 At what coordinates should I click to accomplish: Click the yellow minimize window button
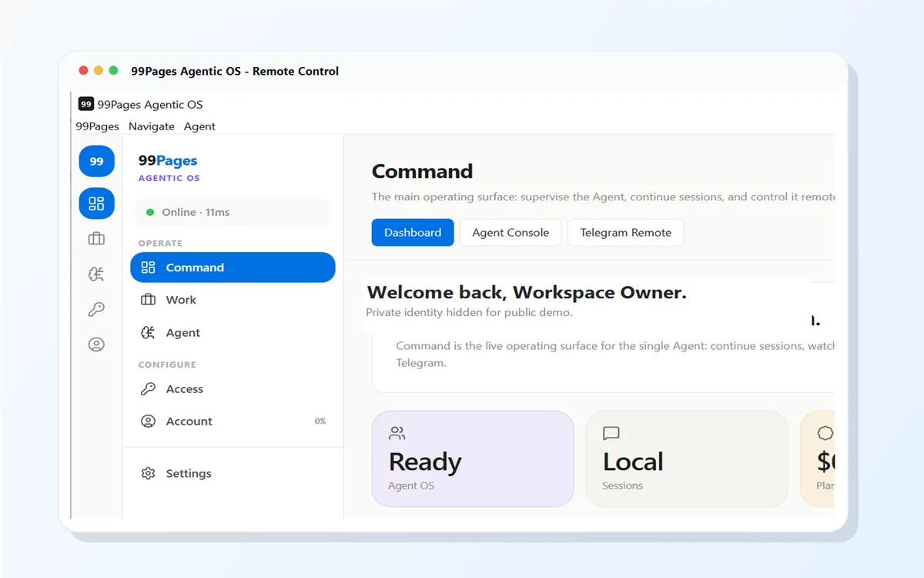tap(99, 71)
